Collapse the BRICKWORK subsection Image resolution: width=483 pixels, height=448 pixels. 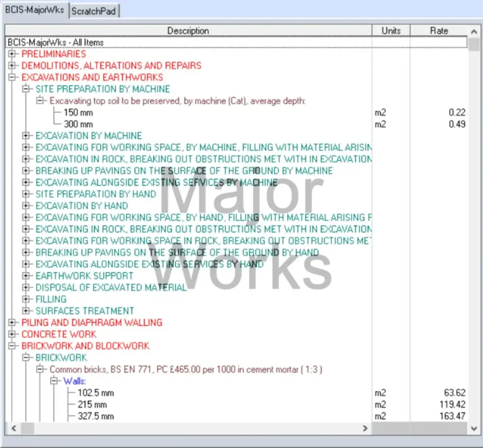[x=26, y=357]
